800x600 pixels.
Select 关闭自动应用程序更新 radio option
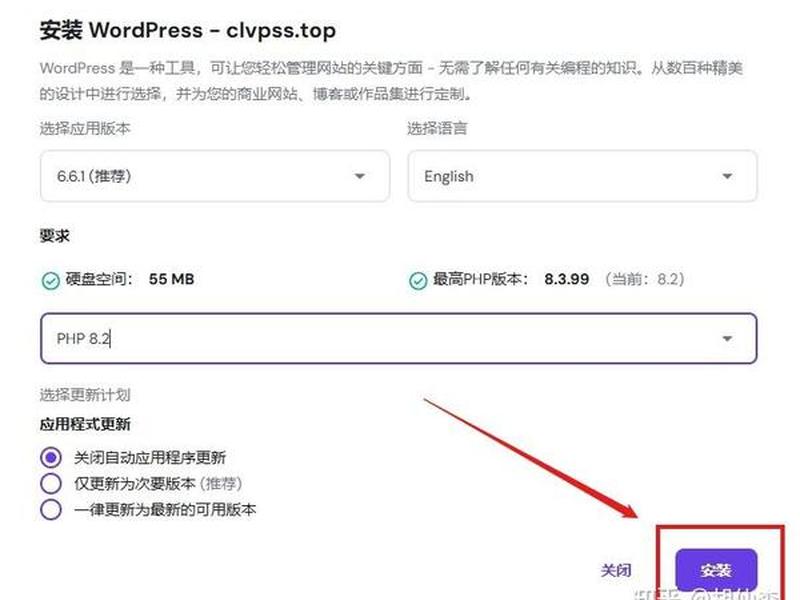pos(51,458)
